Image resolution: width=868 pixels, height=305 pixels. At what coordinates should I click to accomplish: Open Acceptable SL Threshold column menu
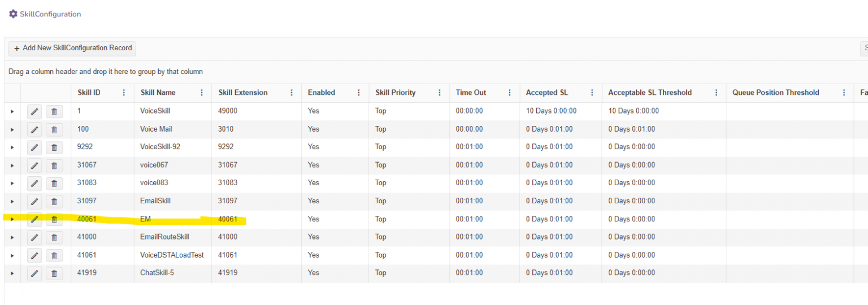[716, 93]
